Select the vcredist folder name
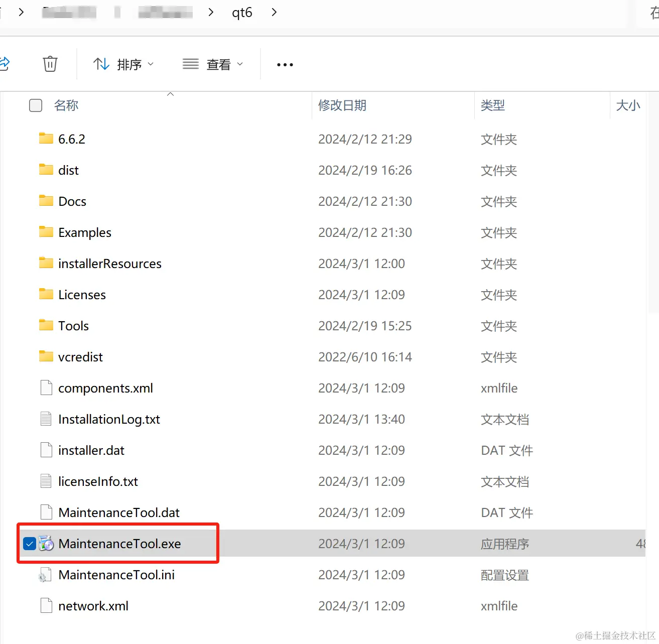Screen dimensions: 659x644 pyautogui.click(x=80, y=357)
